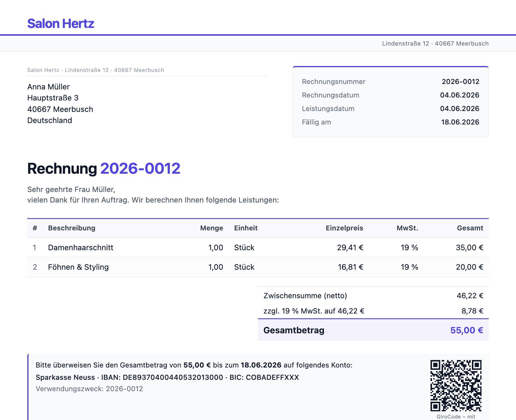
Task: Click the Verwendungszweck: 2026-0012 line
Action: 89,389
